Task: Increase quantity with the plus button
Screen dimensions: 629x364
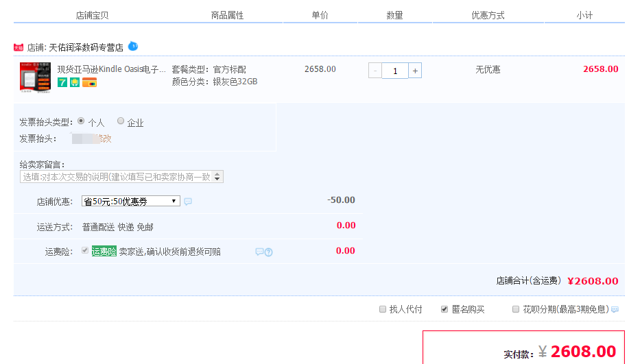Action: coord(415,71)
